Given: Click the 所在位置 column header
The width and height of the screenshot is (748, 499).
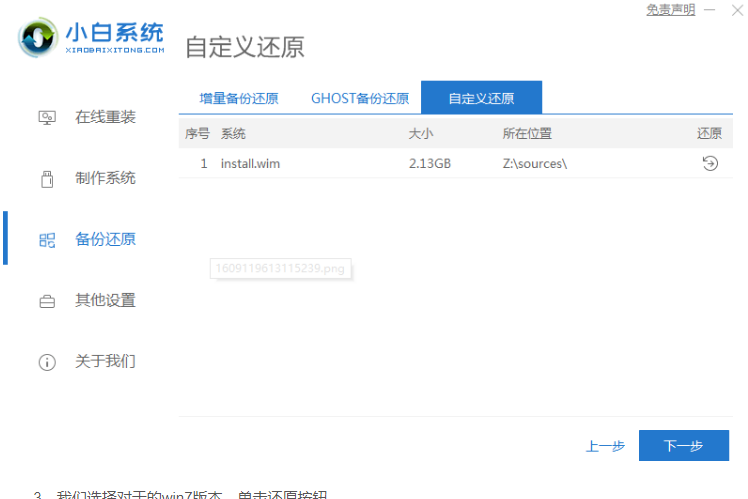Looking at the screenshot, I should tap(527, 133).
